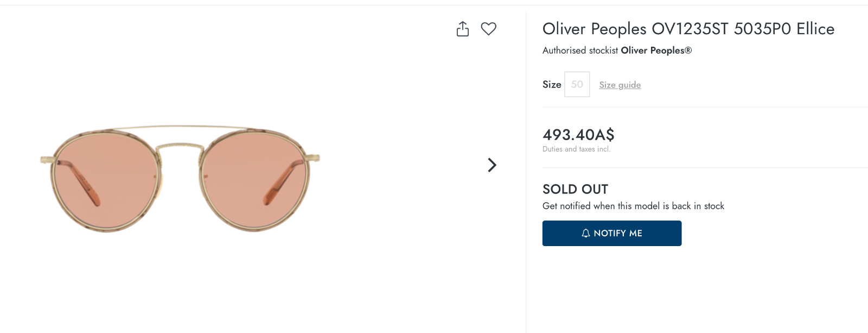The height and width of the screenshot is (333, 868).
Task: Add sunglasses to wishlist with heart icon
Action: (x=489, y=29)
